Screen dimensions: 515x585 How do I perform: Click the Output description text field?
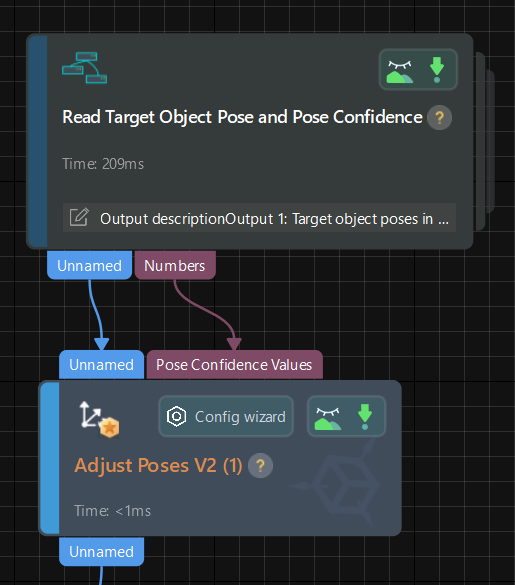pos(259,218)
